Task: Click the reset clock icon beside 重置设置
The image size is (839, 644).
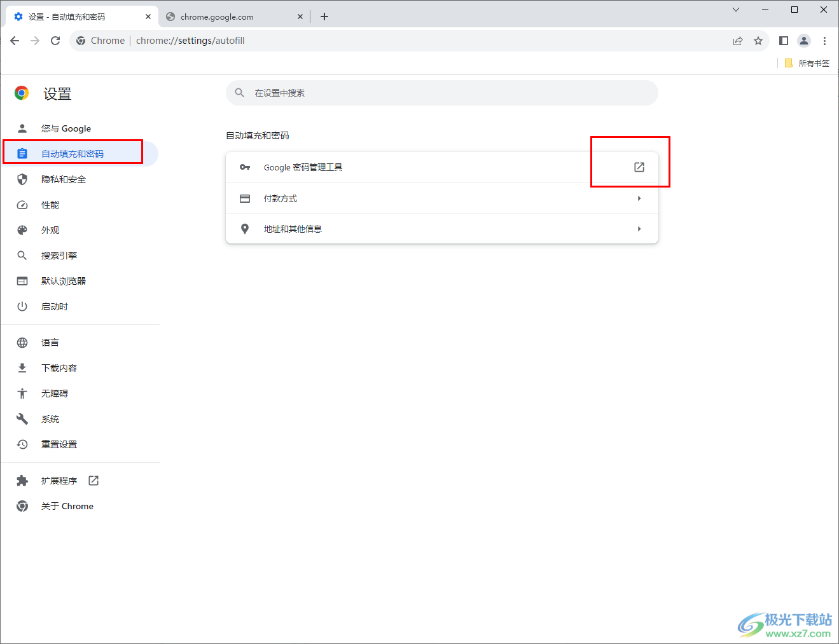Action: click(22, 444)
